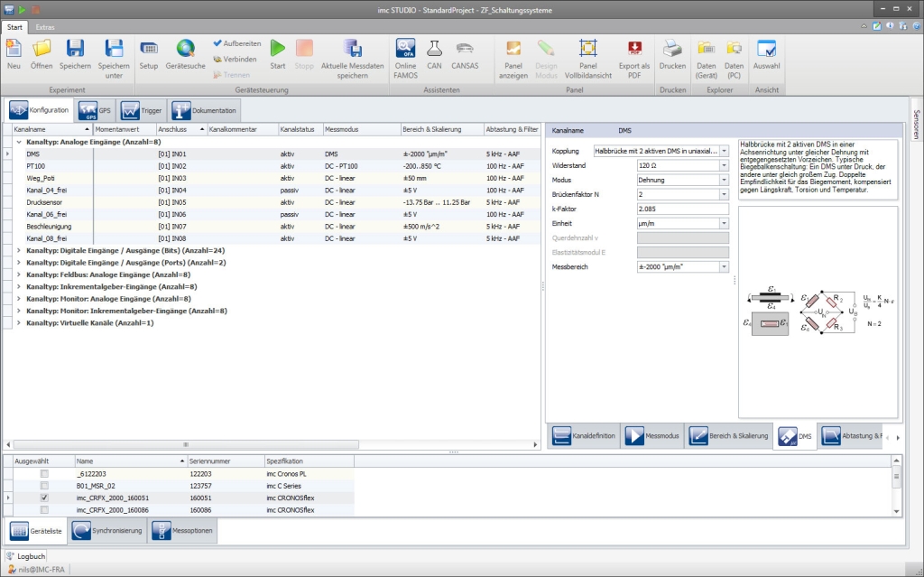Viewport: 924px width, 577px height.
Task: Click the Speichern save icon
Action: (x=75, y=50)
